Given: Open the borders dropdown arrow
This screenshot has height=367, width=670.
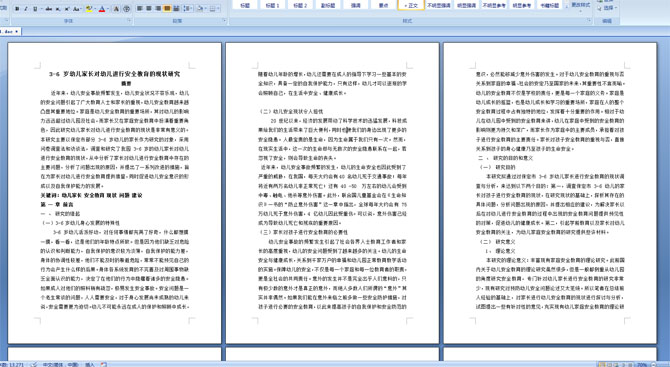Looking at the screenshot, I should pos(218,9).
